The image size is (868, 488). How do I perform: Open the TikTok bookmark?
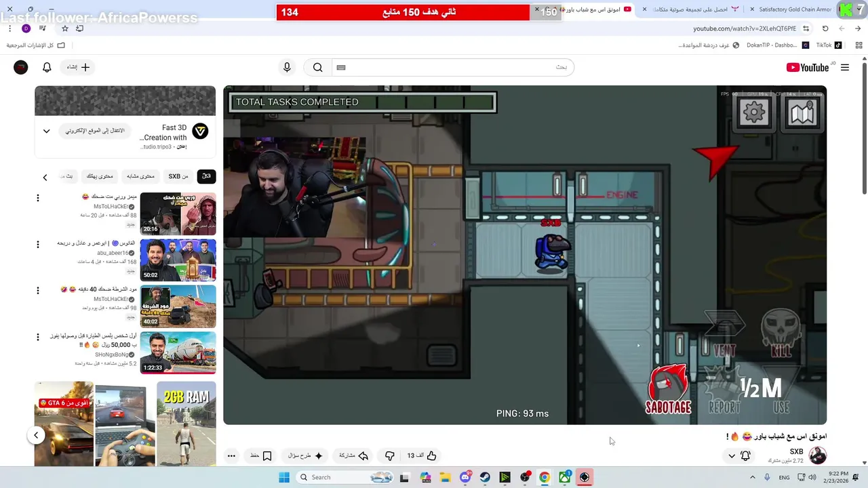click(x=829, y=45)
